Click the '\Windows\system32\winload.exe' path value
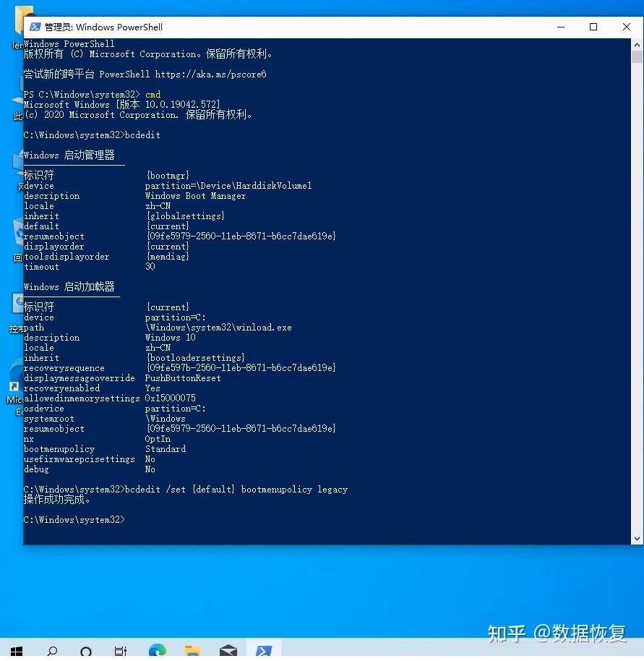Screen dimensions: 644x661 218,328
